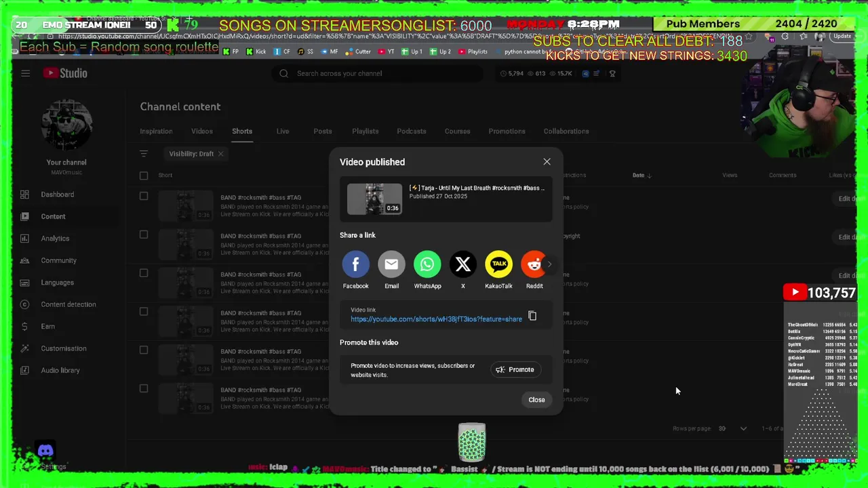Open the Playlists bookmark
Image resolution: width=868 pixels, height=488 pixels.
(473, 52)
